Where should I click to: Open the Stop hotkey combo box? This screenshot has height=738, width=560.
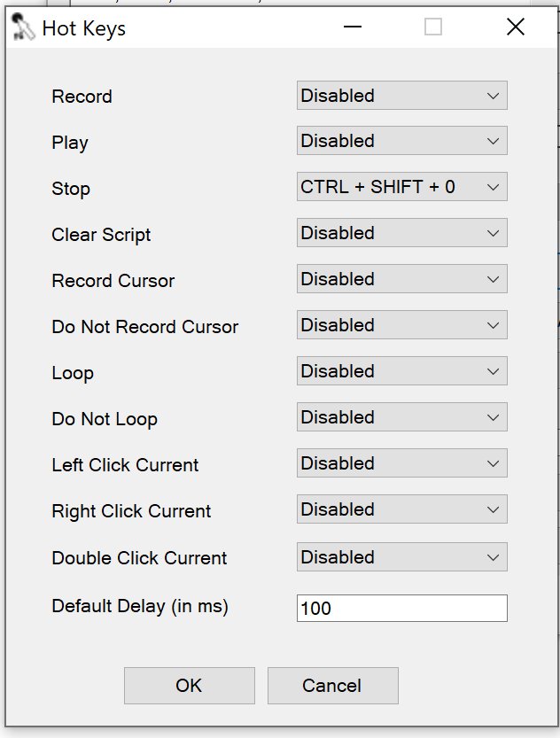[x=401, y=187]
